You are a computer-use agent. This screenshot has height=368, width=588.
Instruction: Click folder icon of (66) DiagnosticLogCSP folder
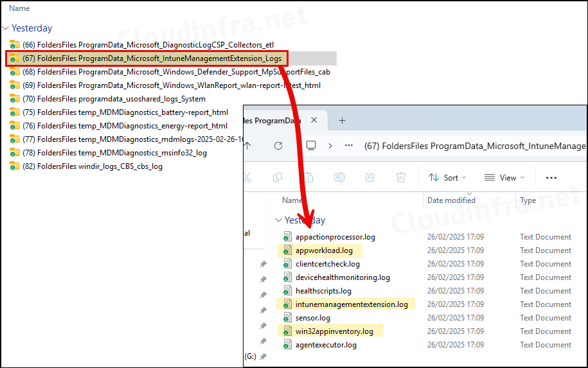click(14, 44)
